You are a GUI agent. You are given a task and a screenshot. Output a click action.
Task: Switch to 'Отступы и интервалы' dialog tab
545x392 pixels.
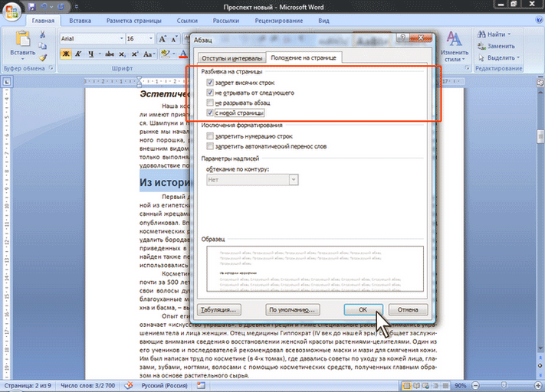231,58
